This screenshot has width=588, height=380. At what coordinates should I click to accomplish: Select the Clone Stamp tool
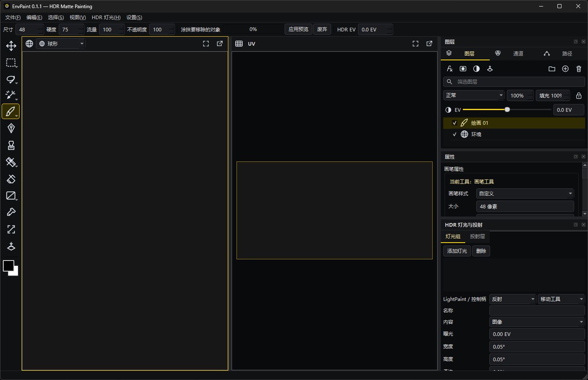[11, 145]
